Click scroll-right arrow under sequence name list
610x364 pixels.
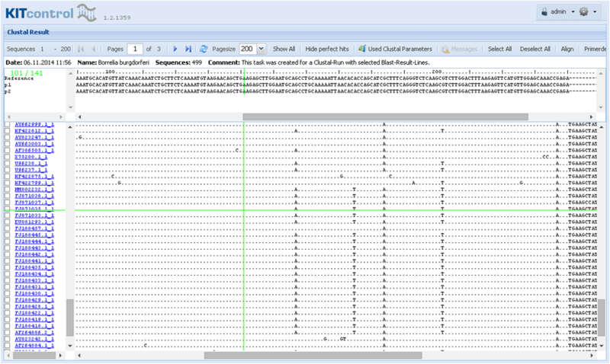pyautogui.click(x=60, y=355)
